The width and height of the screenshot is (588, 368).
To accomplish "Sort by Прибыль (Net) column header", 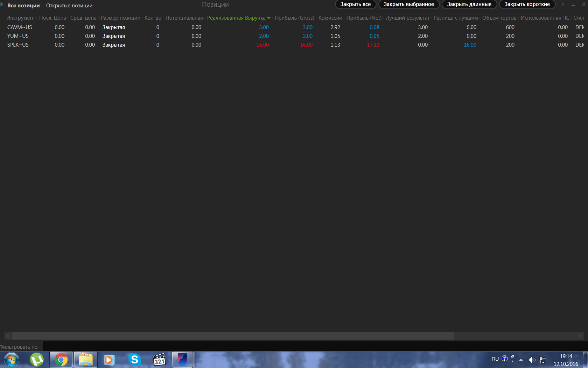I will coord(364,18).
